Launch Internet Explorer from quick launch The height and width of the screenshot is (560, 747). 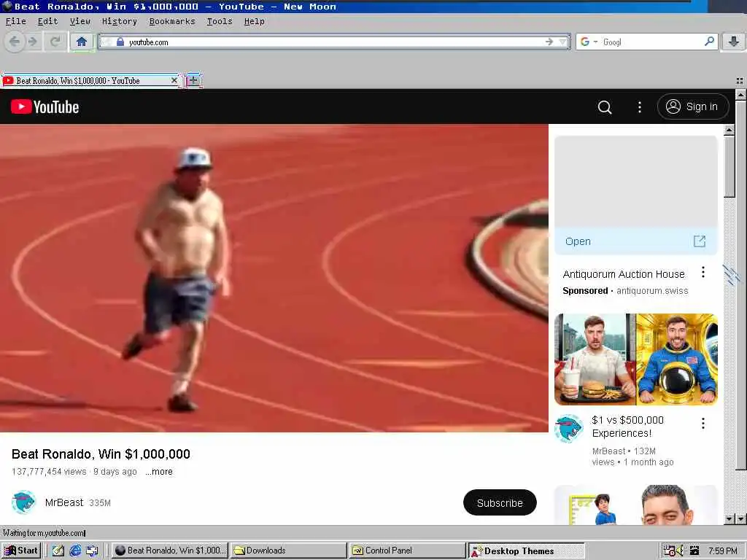click(x=75, y=551)
